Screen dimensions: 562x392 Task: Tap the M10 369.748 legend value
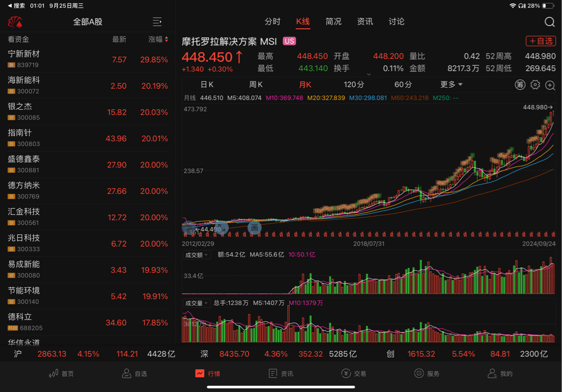click(284, 97)
